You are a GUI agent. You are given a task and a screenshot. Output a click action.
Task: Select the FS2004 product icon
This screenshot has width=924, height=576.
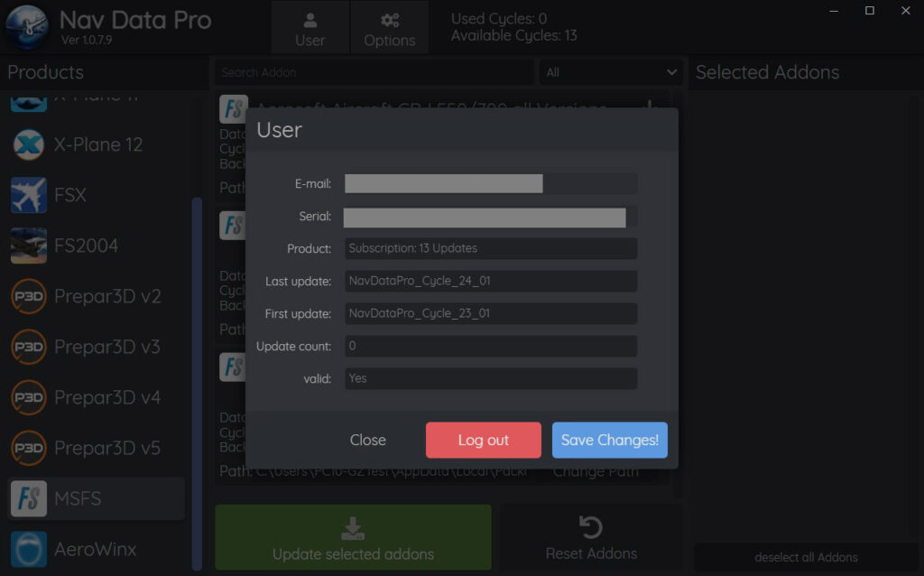[29, 246]
